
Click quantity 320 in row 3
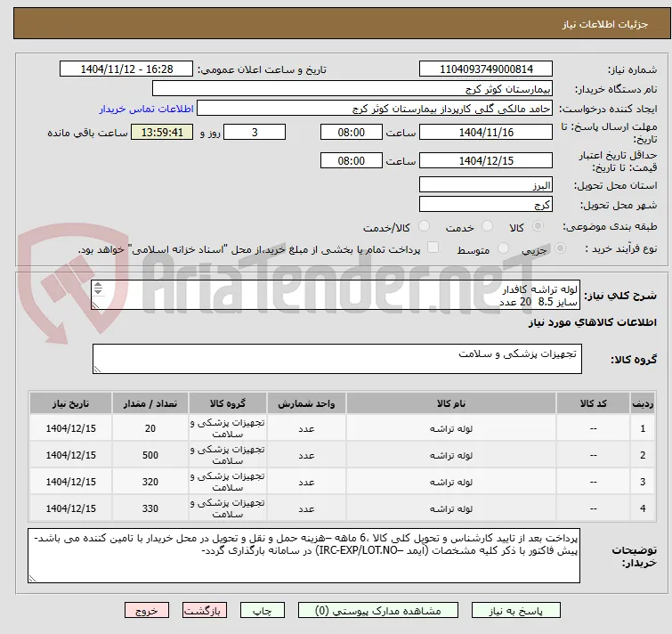150,482
